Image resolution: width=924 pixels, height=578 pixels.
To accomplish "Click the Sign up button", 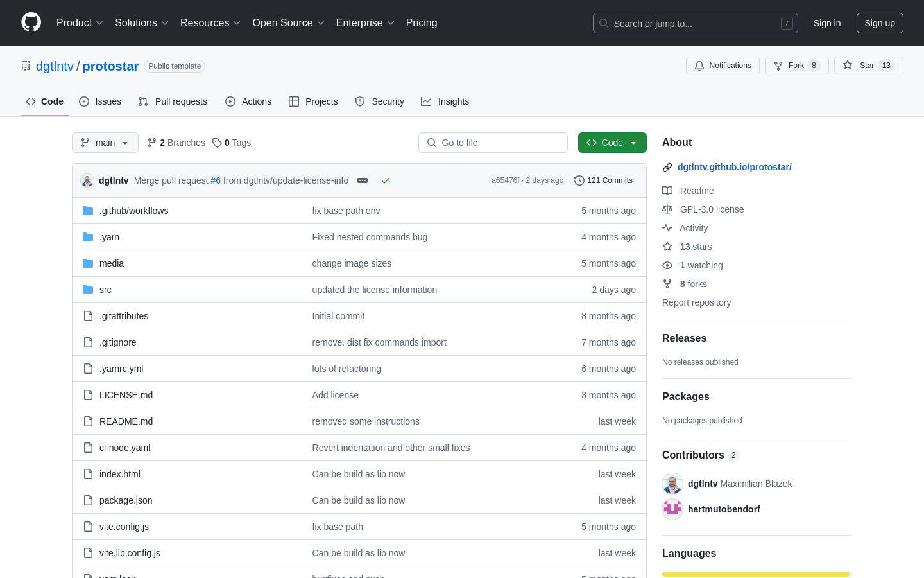I will pos(880,23).
